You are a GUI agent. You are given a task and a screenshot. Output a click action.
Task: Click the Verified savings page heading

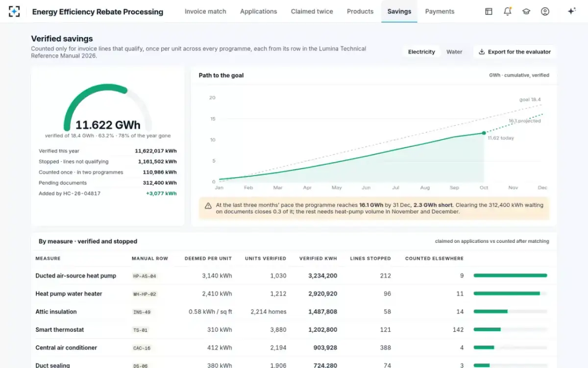(x=62, y=39)
